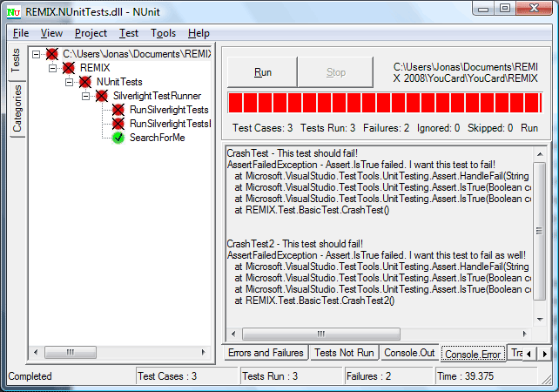Click the Run button

[262, 72]
